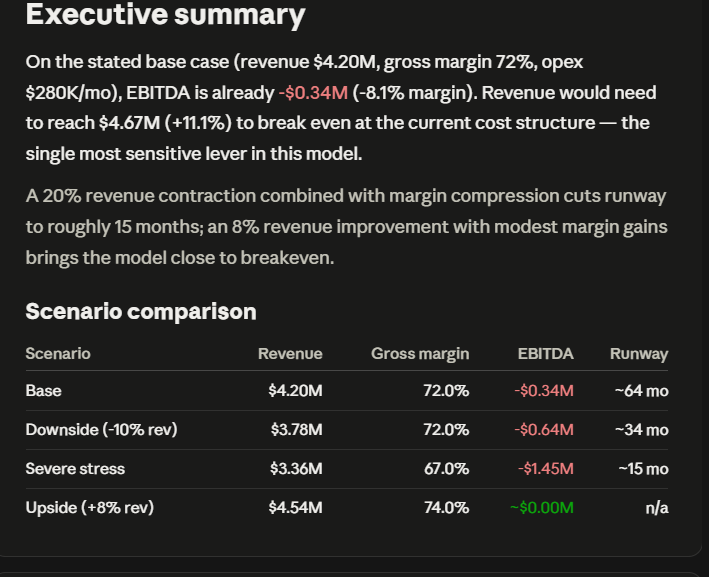This screenshot has height=577, width=709.
Task: Click the Base gross margin 72.0% cell
Action: click(446, 391)
